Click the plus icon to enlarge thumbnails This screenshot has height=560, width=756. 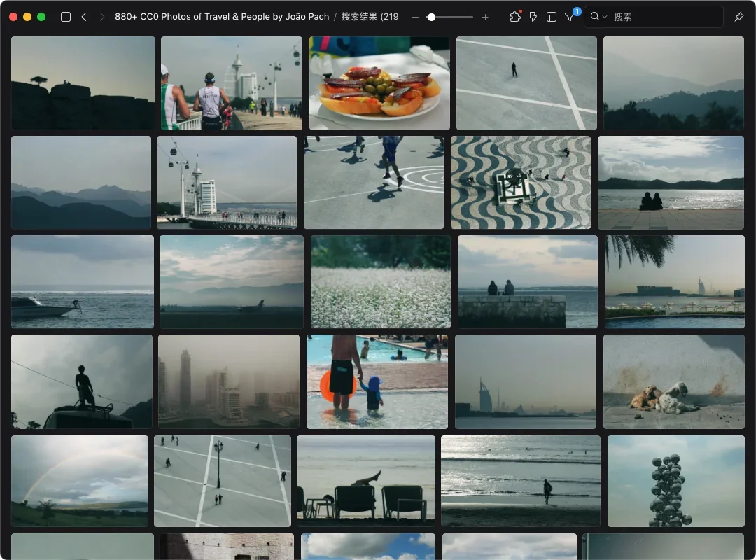[485, 17]
